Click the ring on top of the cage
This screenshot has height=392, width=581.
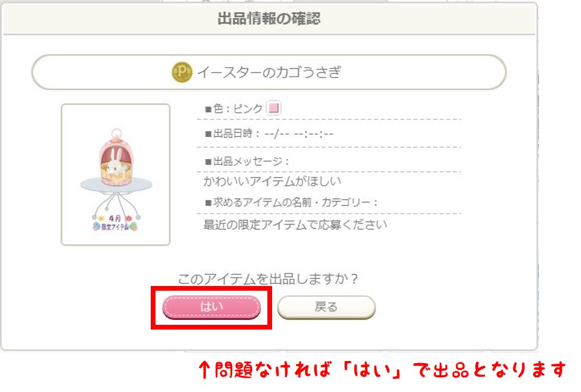(116, 133)
